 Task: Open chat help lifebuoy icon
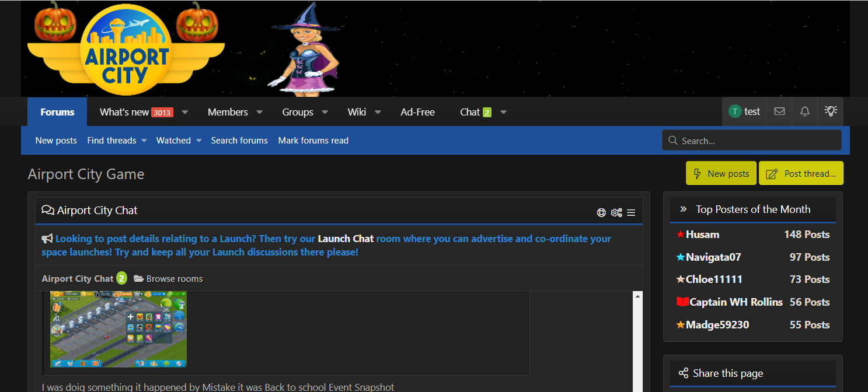pyautogui.click(x=601, y=212)
